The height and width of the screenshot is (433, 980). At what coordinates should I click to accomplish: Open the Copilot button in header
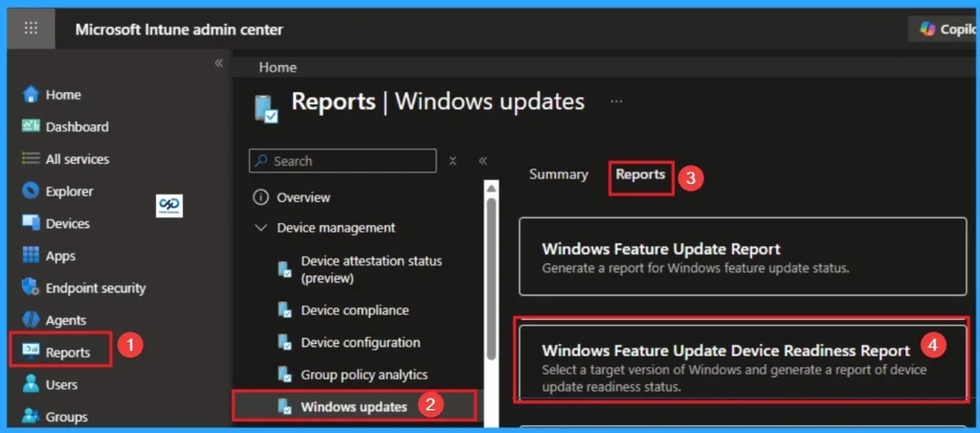943,29
